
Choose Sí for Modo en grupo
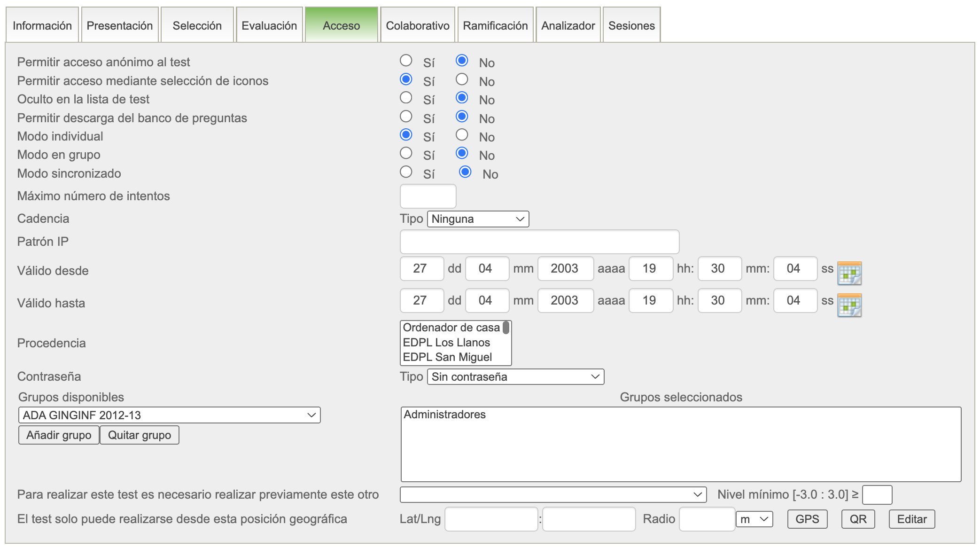tap(406, 153)
